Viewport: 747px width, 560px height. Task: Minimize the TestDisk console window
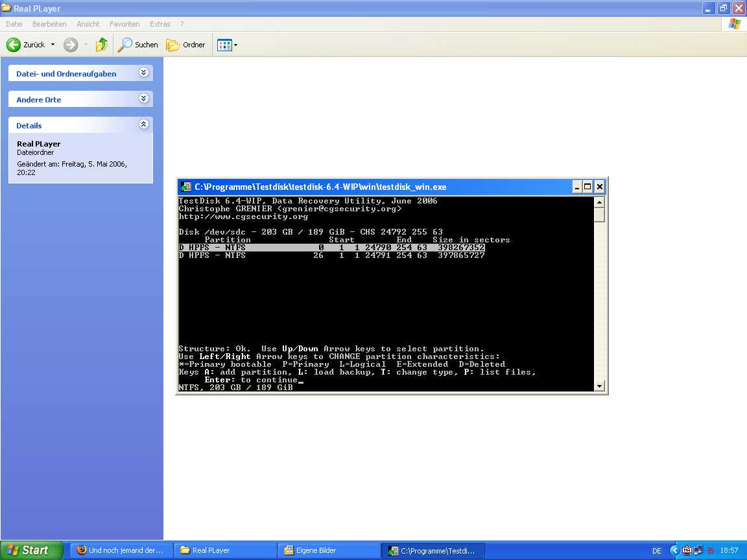[x=577, y=187]
